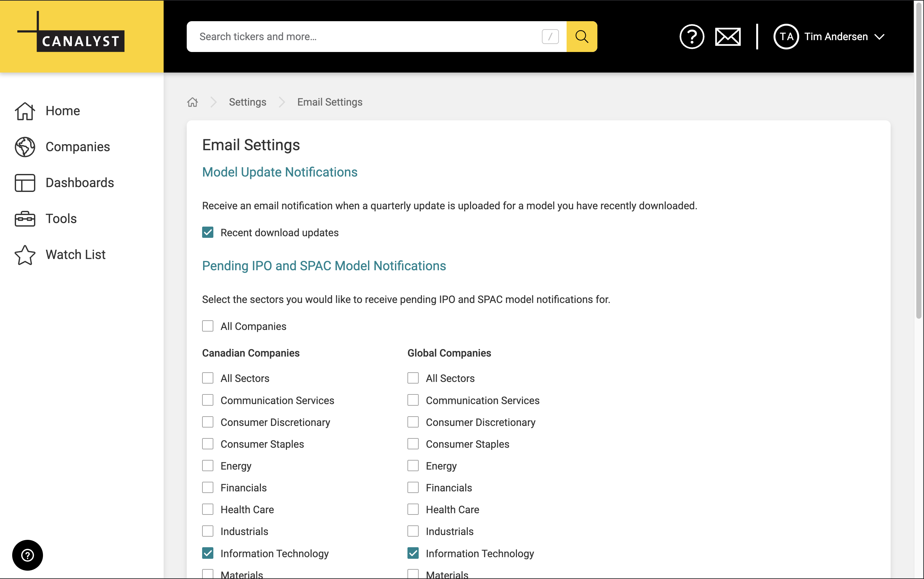Image resolution: width=924 pixels, height=579 pixels.
Task: Go to Dashboards in the sidebar
Action: coord(79,183)
